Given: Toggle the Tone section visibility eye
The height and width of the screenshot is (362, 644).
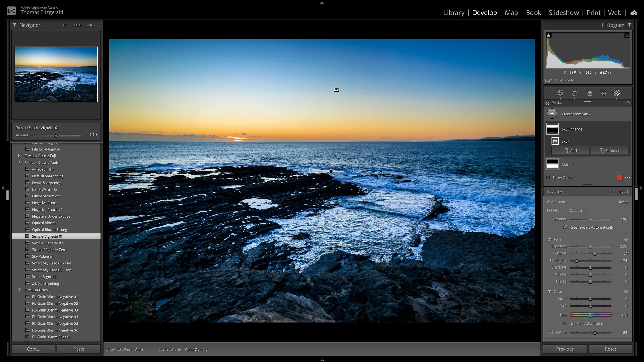Looking at the screenshot, I should 626,239.
